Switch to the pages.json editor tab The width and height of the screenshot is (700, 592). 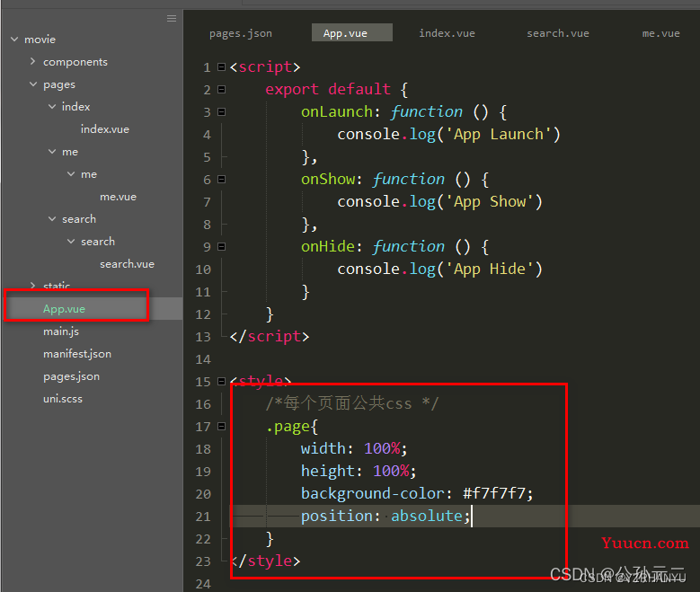pos(241,33)
